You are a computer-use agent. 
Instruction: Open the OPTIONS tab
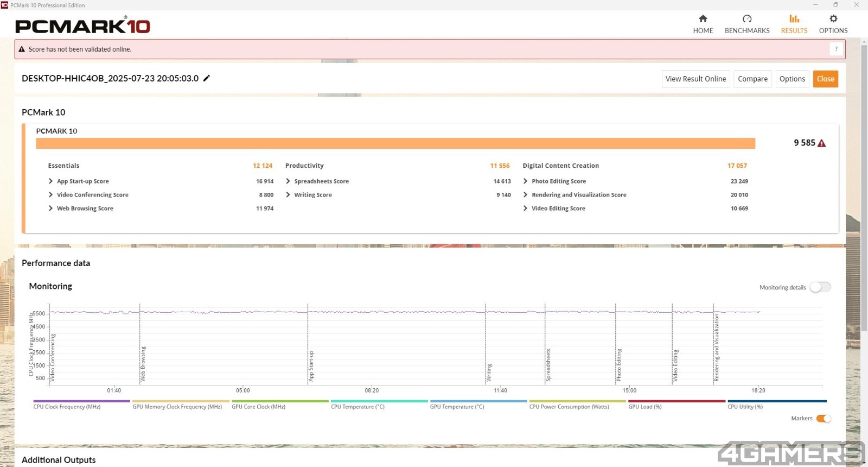pyautogui.click(x=833, y=24)
